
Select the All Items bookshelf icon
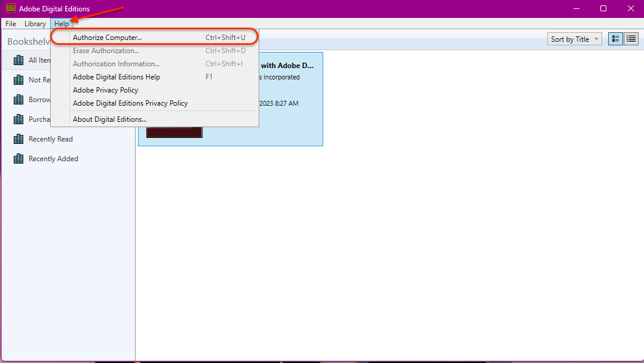(x=19, y=60)
